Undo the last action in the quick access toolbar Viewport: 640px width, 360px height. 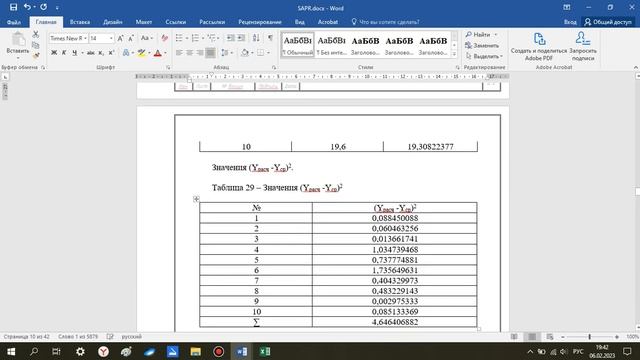[27, 7]
